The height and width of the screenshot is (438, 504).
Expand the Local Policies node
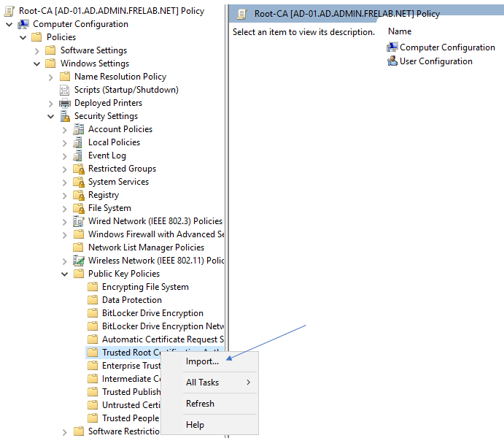65,142
